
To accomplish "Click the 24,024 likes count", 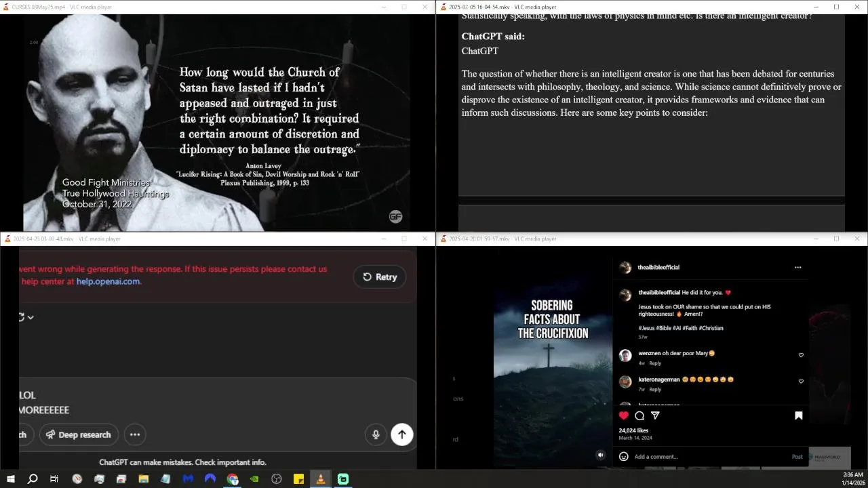I will pos(633,430).
